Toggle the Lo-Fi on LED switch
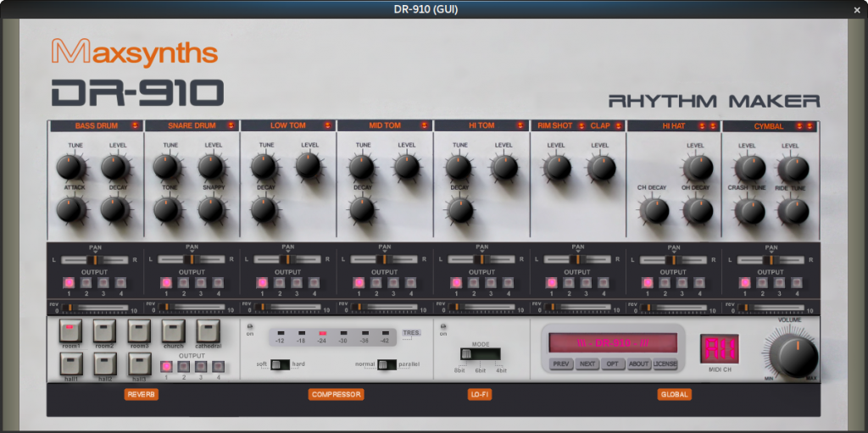Screen dimensions: 868x433 [x=442, y=327]
